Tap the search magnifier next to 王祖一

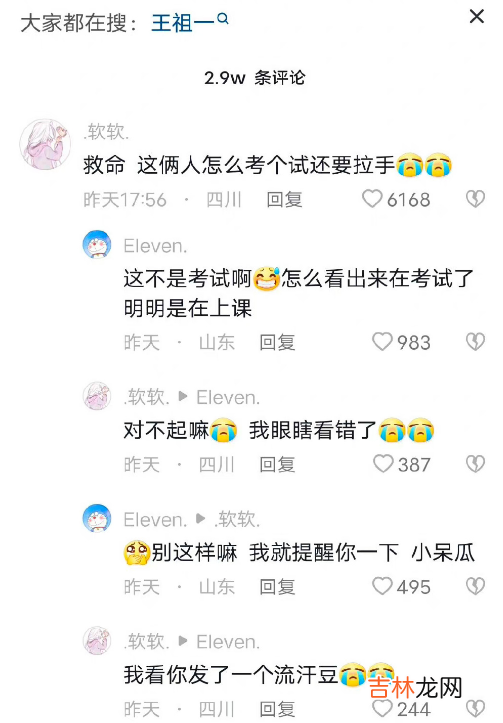[223, 18]
